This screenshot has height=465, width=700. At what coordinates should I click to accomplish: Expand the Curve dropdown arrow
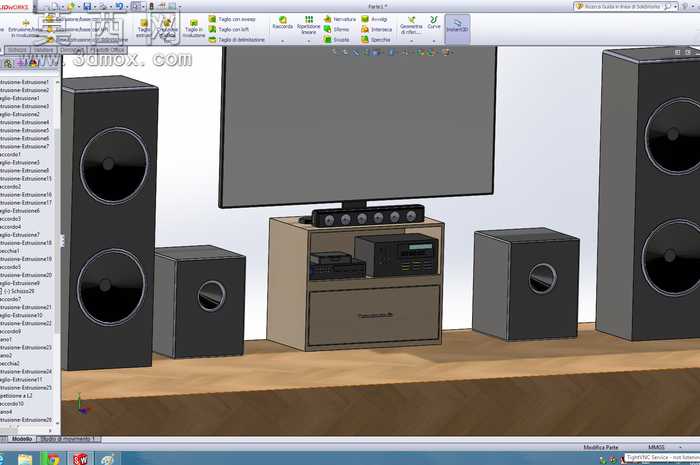tap(433, 41)
